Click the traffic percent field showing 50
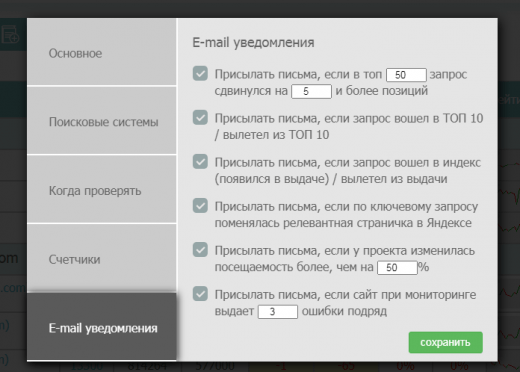The height and width of the screenshot is (372, 520). coord(397,268)
